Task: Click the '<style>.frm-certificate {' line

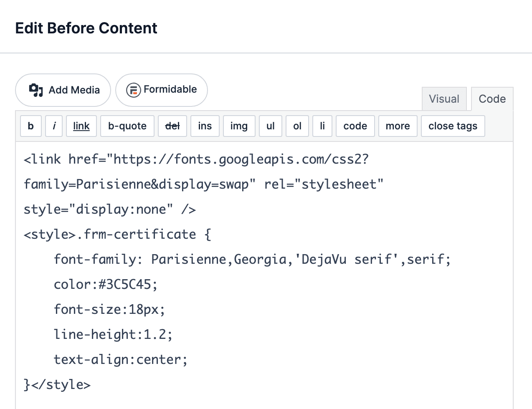Action: [118, 235]
